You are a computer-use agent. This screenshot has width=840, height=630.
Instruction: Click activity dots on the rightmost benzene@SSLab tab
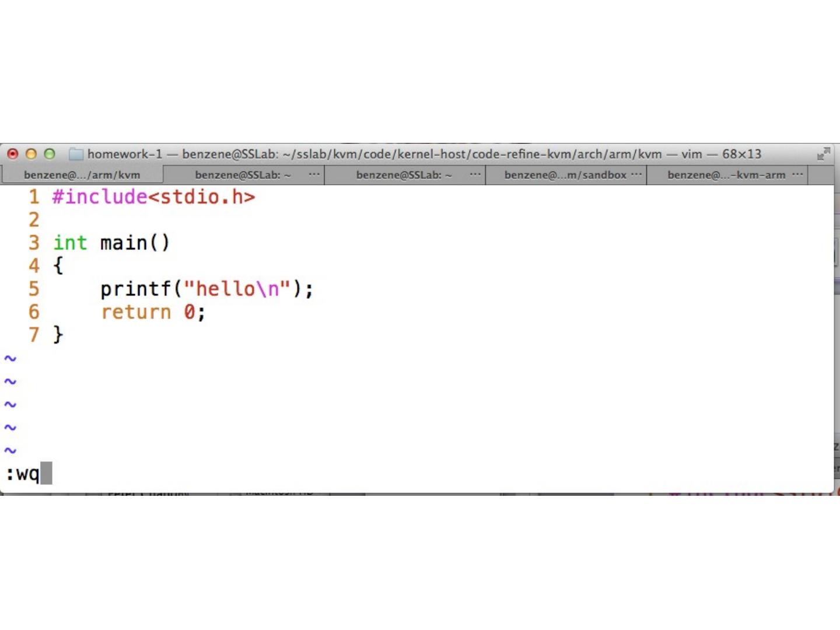click(475, 174)
